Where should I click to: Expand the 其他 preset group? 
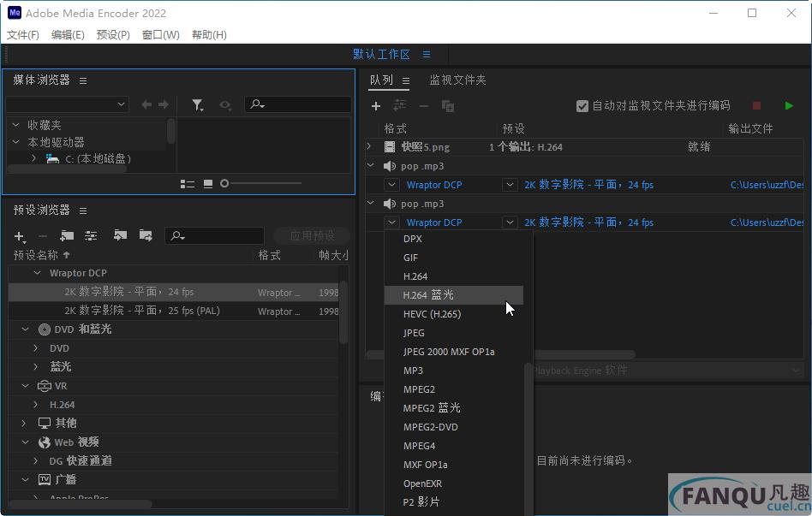pyautogui.click(x=24, y=424)
